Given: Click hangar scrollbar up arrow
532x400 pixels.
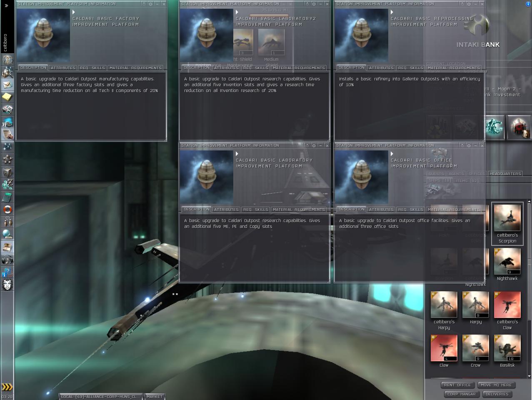Looking at the screenshot, I should point(529,202).
